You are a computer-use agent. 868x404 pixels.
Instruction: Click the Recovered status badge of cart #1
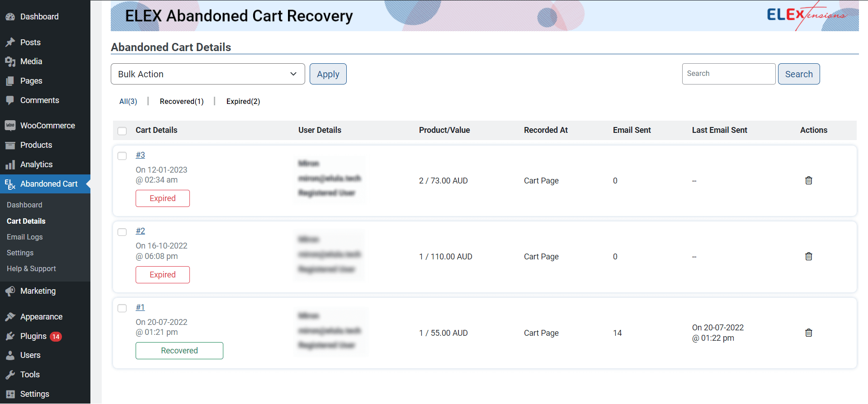click(179, 351)
